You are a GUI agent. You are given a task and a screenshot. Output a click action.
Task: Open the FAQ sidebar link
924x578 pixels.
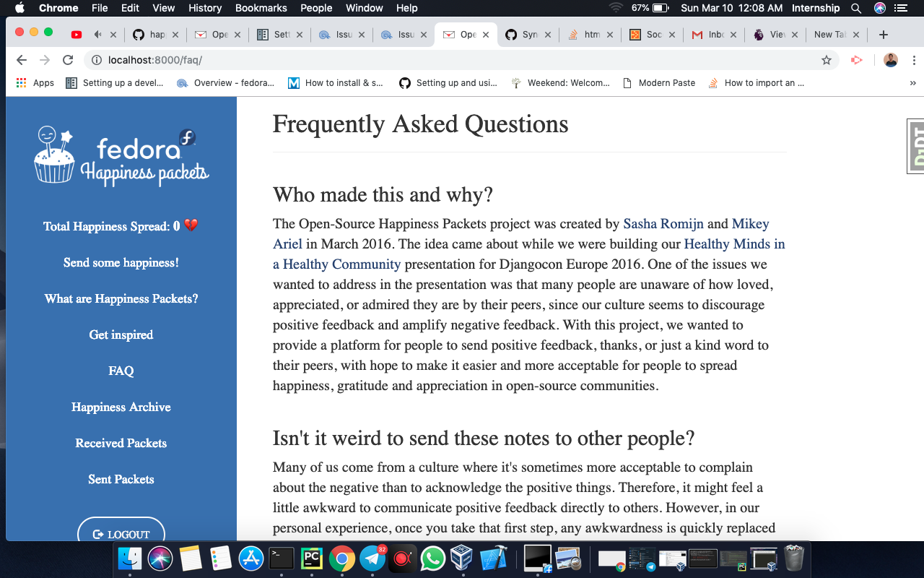click(121, 371)
